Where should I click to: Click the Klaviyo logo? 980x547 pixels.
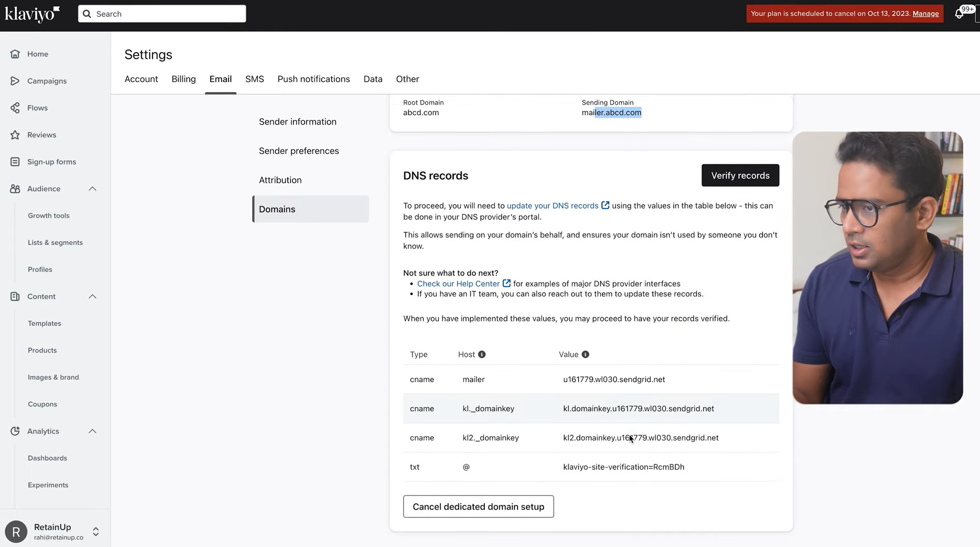click(x=32, y=14)
